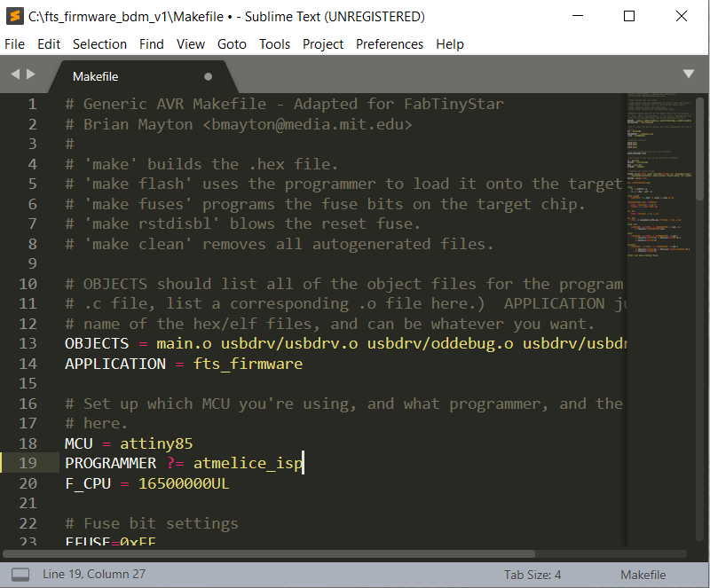This screenshot has width=710, height=588.
Task: Click main.o in the OBJECTS list
Action: pyautogui.click(x=185, y=343)
